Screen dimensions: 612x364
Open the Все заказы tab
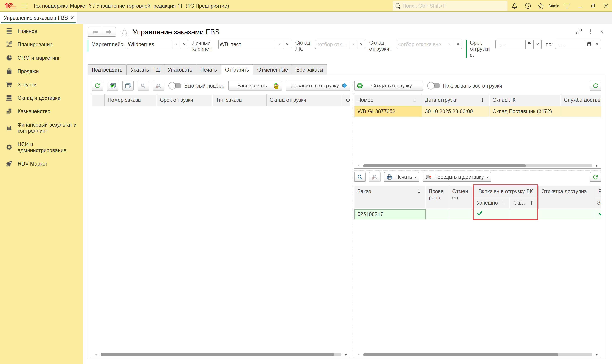[x=309, y=70]
